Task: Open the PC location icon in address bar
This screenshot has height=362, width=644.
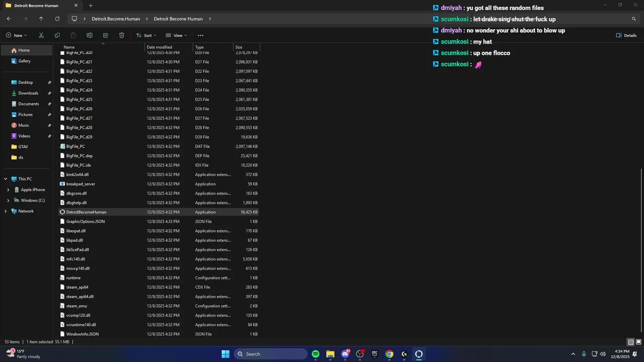Action: pos(74,19)
